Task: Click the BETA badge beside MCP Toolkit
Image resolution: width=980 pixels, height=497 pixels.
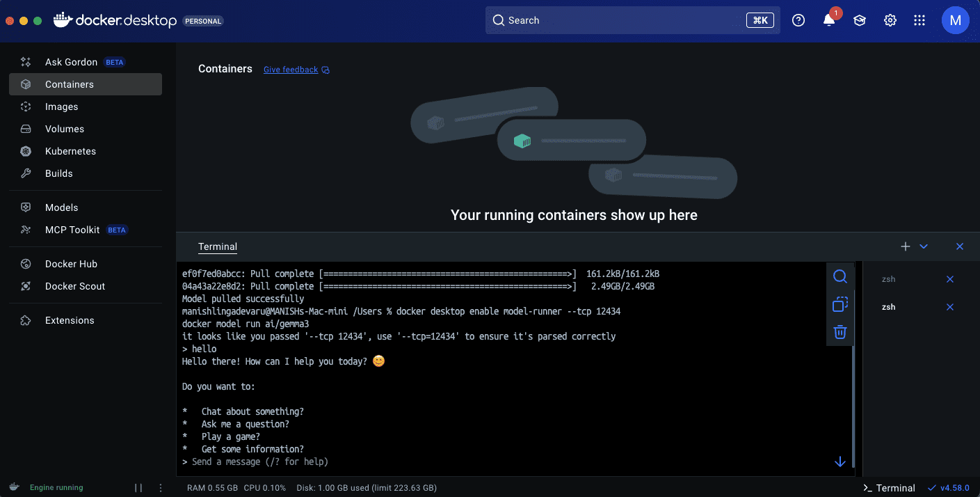Action: [x=117, y=230]
